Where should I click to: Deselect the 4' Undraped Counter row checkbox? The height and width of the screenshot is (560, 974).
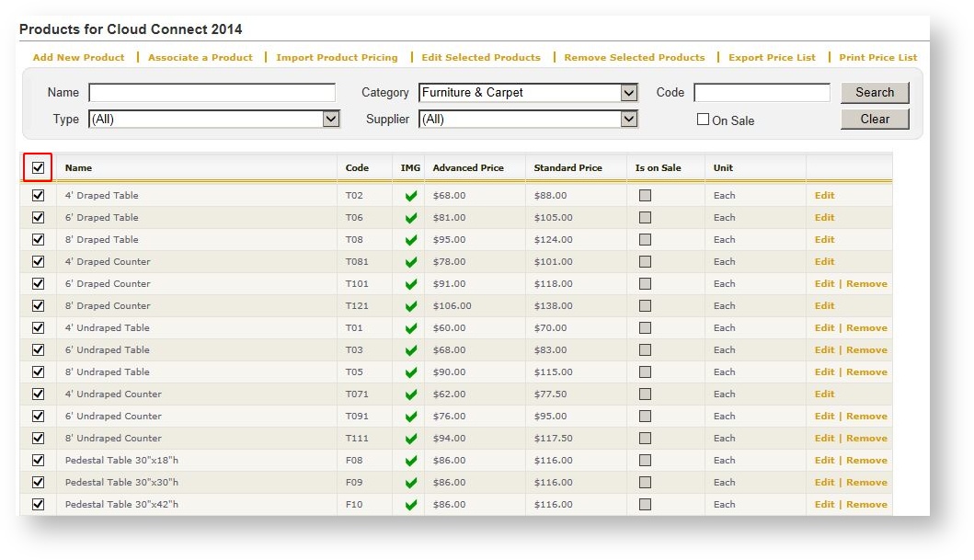(x=38, y=394)
